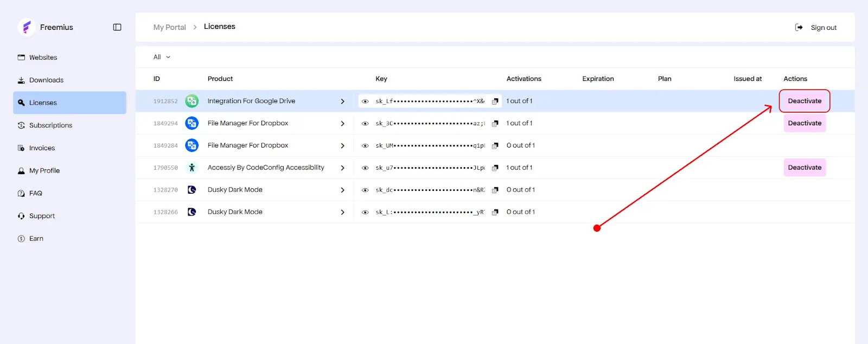Click the sign out arrow icon

point(799,28)
